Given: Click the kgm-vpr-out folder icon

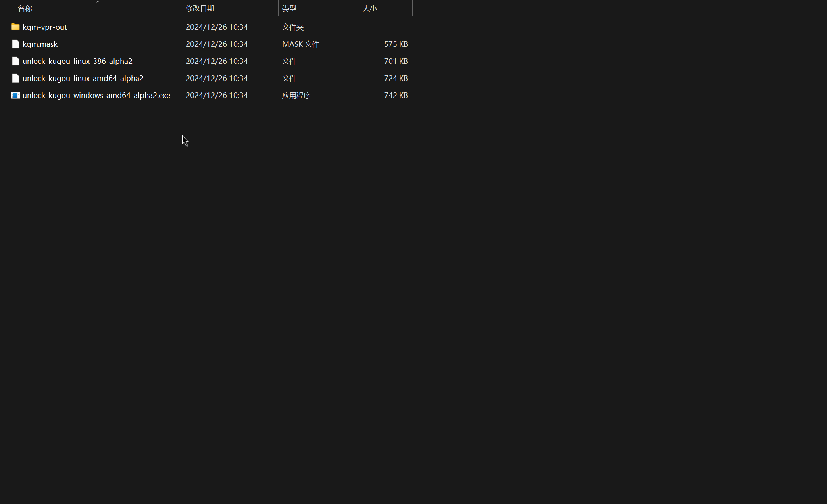Looking at the screenshot, I should click(15, 27).
